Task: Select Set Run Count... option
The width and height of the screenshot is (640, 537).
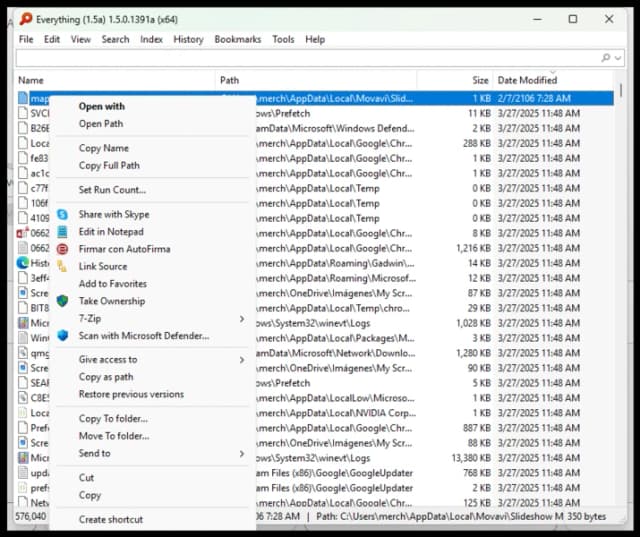Action: 112,190
